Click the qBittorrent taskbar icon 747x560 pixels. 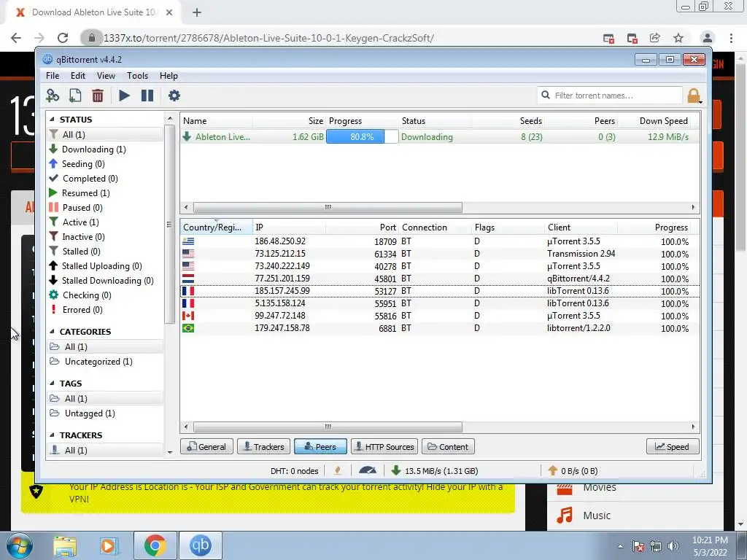click(201, 545)
